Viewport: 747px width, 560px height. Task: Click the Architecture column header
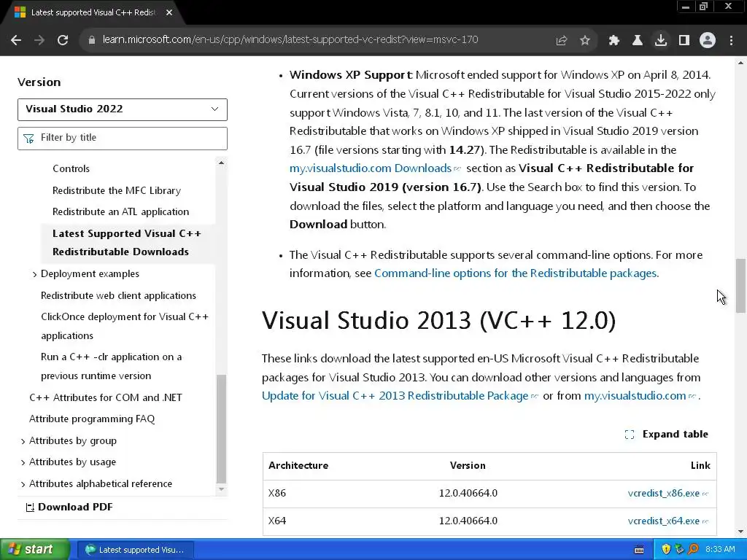pyautogui.click(x=298, y=466)
